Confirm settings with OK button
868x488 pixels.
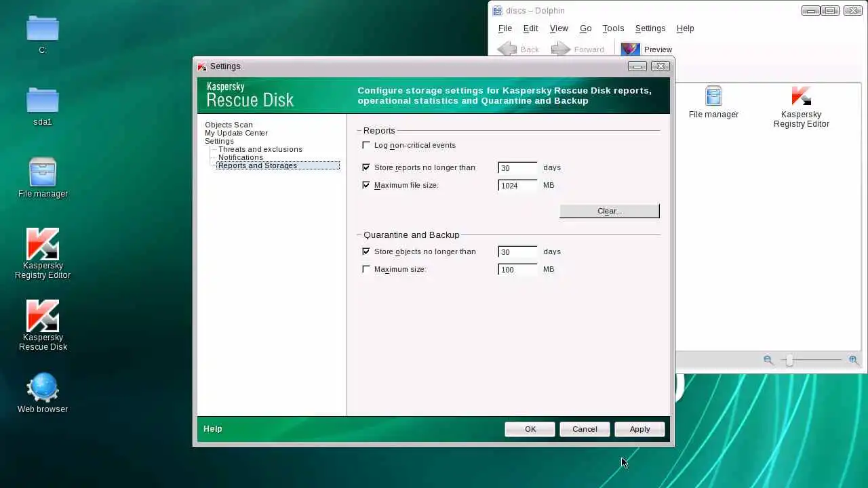(530, 429)
